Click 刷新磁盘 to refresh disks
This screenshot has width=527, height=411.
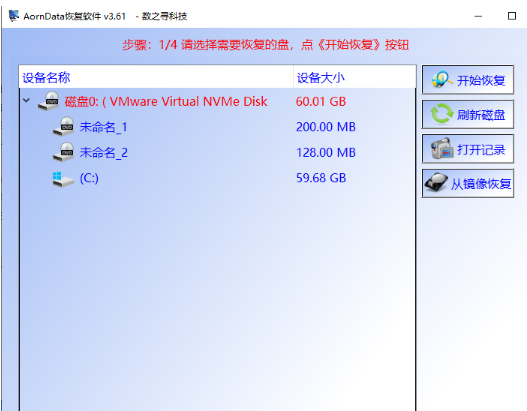point(468,114)
